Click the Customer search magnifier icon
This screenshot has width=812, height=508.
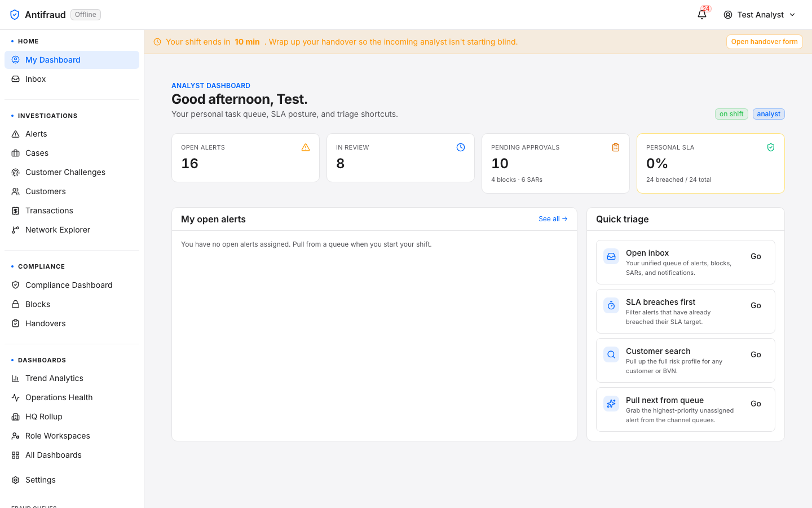coord(611,354)
